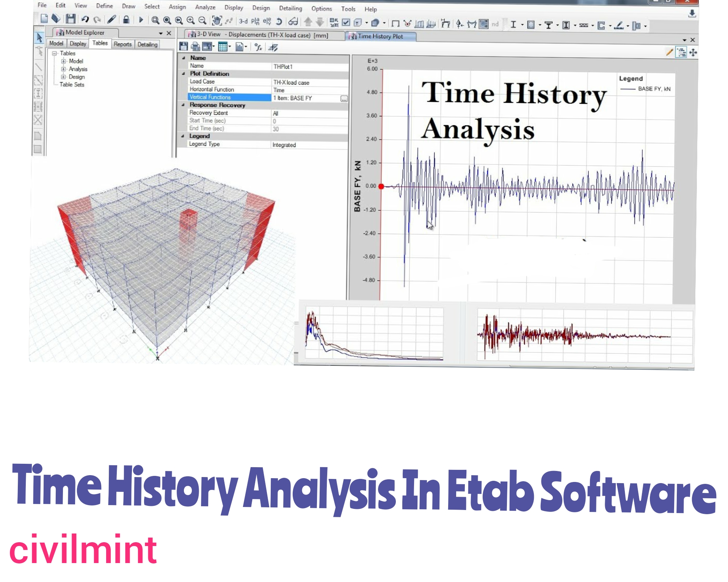
Task: Collapse the Plot Definition section
Action: 184,74
